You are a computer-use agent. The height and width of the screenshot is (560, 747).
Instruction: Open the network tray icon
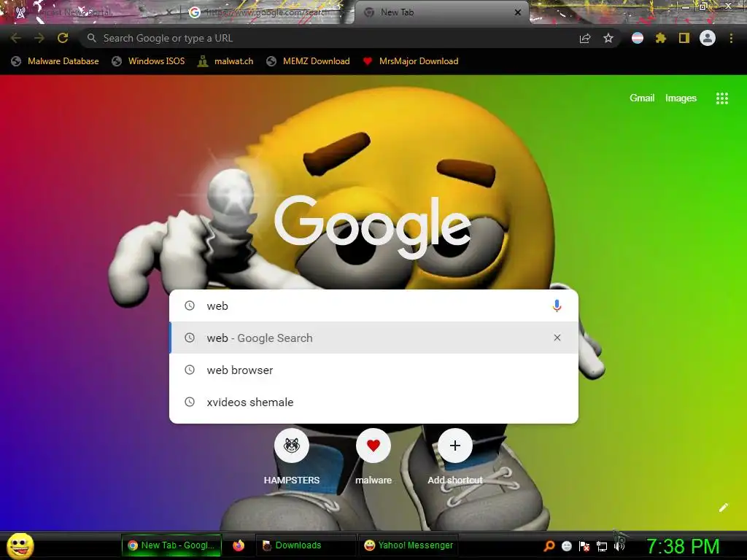[602, 546]
